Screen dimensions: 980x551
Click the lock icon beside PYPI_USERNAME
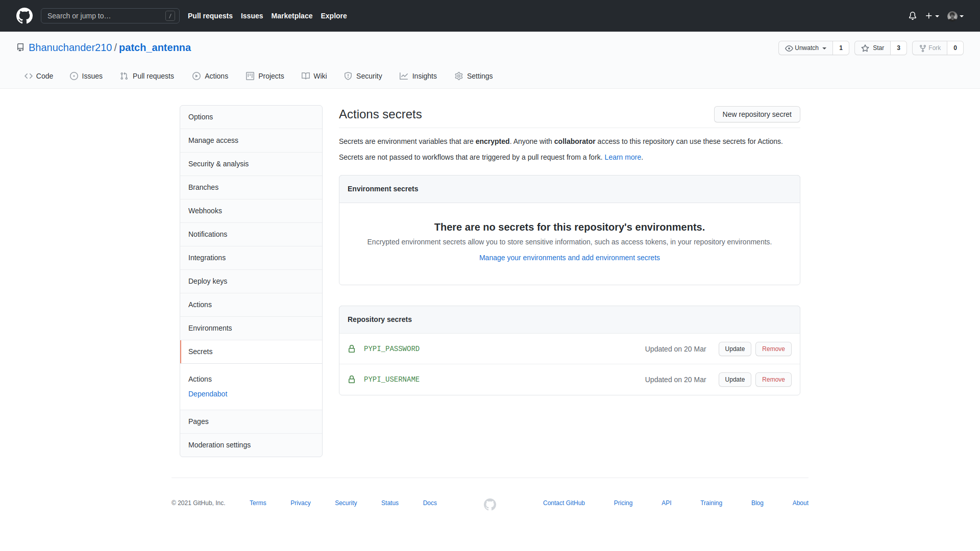tap(352, 380)
